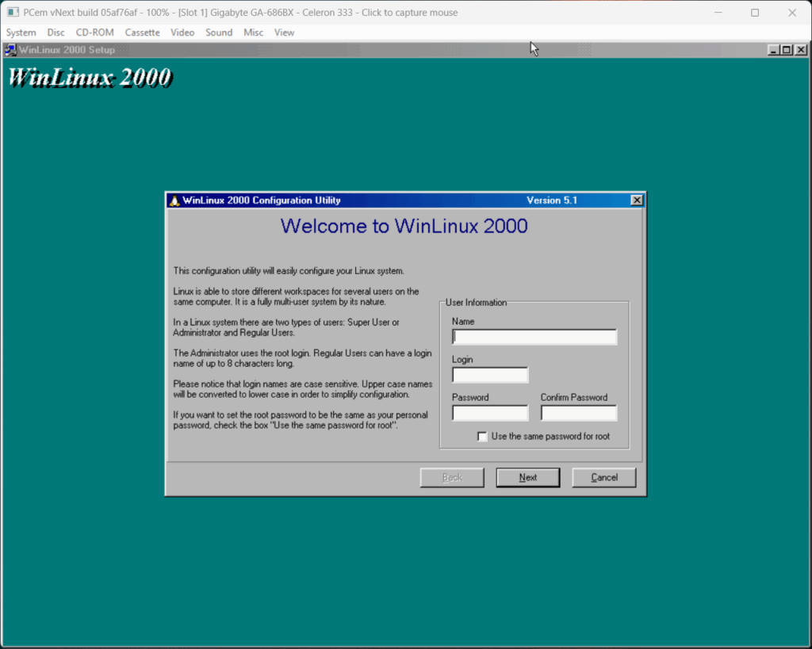Open the View menu
Screen dimensions: 812x649
point(284,32)
